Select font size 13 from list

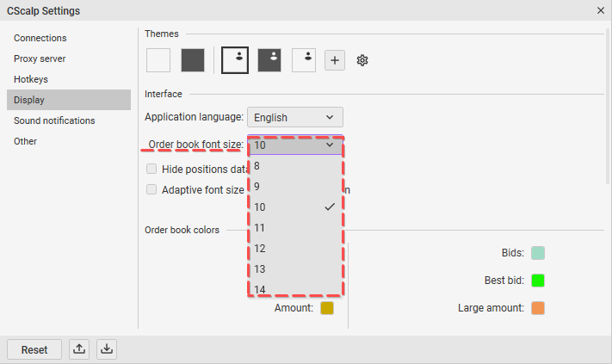pyautogui.click(x=295, y=269)
